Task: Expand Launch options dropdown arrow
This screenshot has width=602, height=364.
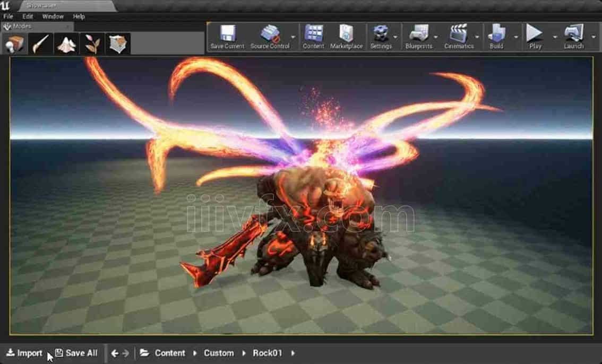Action: point(594,37)
